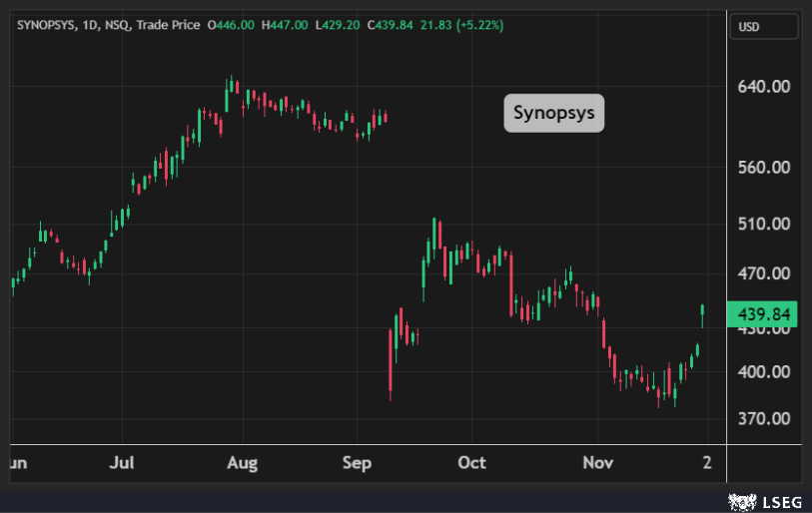
Task: Click the LSEG logo icon
Action: 739,500
